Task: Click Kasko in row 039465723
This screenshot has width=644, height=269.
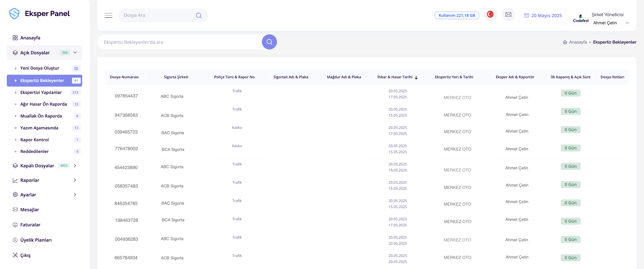Action: coord(237,128)
